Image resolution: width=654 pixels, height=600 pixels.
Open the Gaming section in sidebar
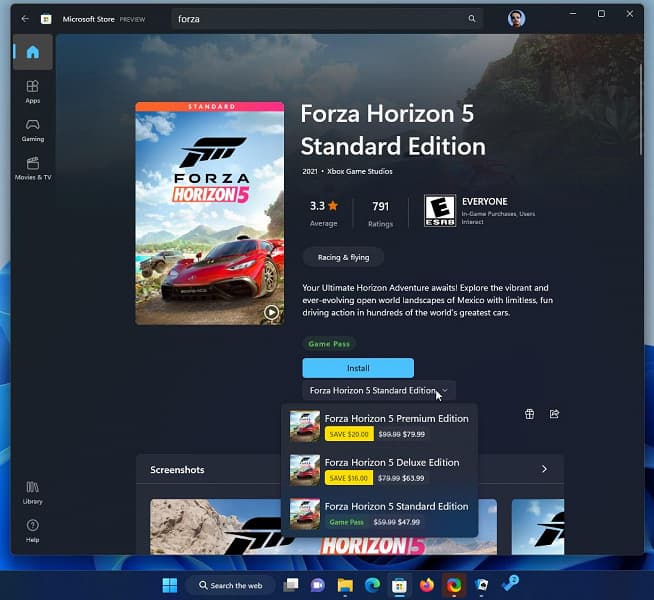coord(33,131)
